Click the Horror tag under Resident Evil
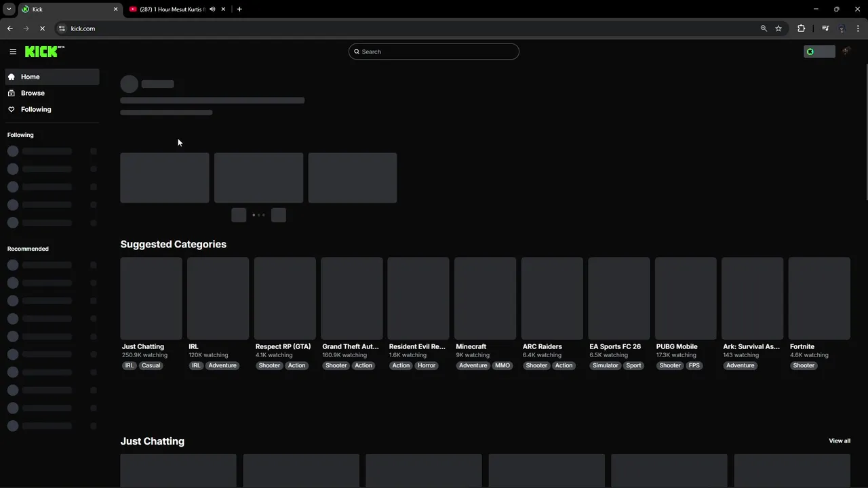The width and height of the screenshot is (868, 488). 427,365
